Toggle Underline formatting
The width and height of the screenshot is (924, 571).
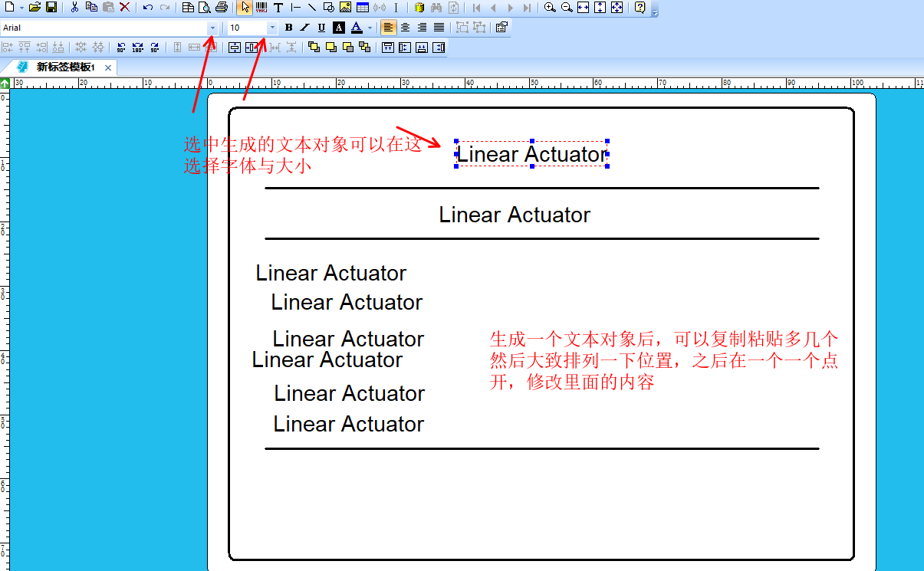click(x=321, y=28)
